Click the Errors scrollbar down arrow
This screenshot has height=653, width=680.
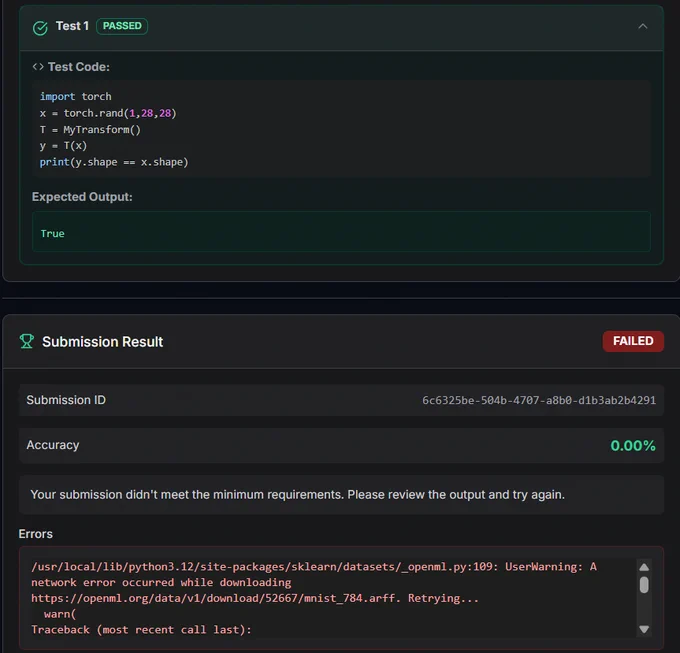(x=644, y=629)
